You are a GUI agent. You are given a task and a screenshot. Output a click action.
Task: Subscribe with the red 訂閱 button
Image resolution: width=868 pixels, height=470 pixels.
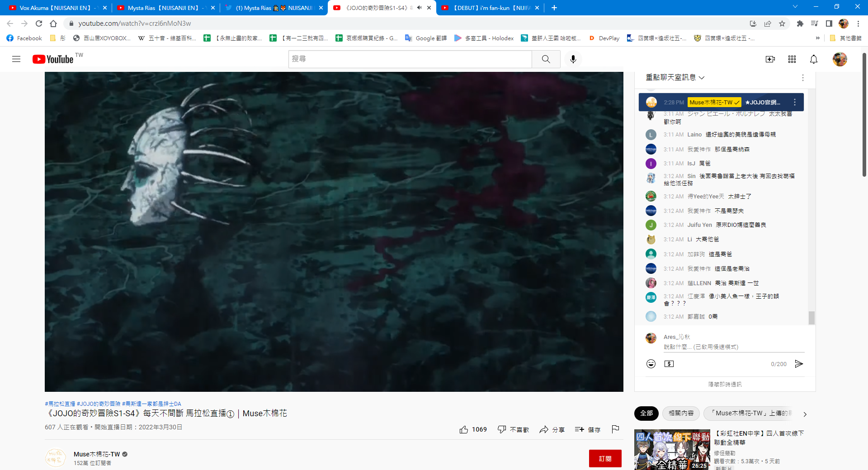pos(605,458)
